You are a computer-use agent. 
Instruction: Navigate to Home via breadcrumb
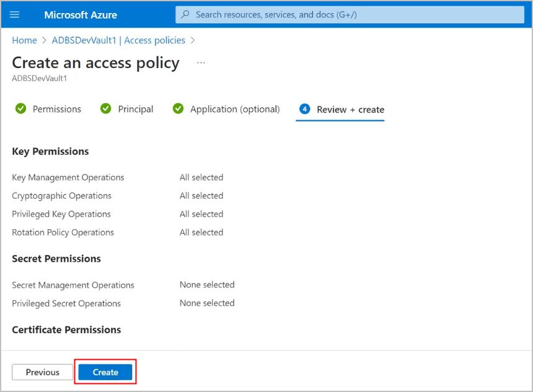pyautogui.click(x=24, y=40)
